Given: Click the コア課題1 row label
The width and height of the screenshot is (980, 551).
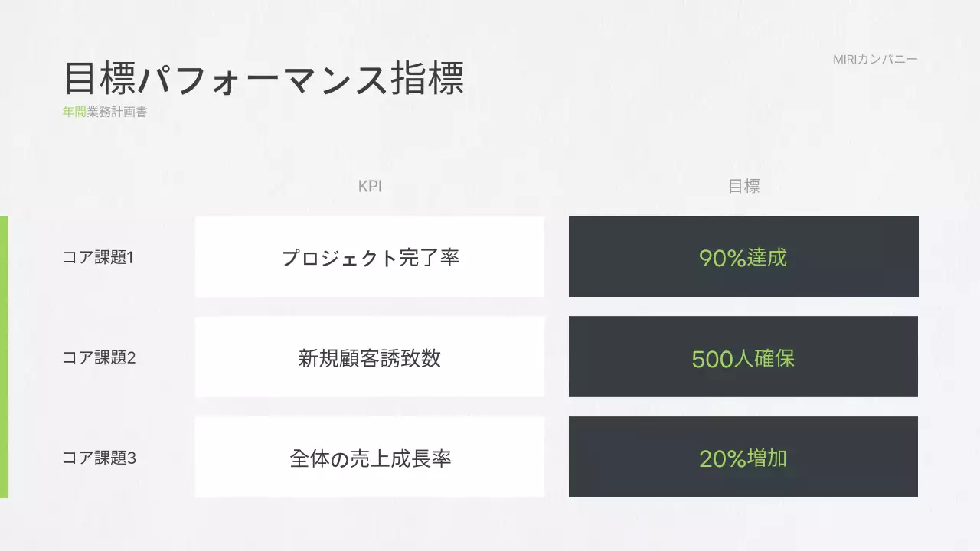Looking at the screenshot, I should (x=98, y=257).
